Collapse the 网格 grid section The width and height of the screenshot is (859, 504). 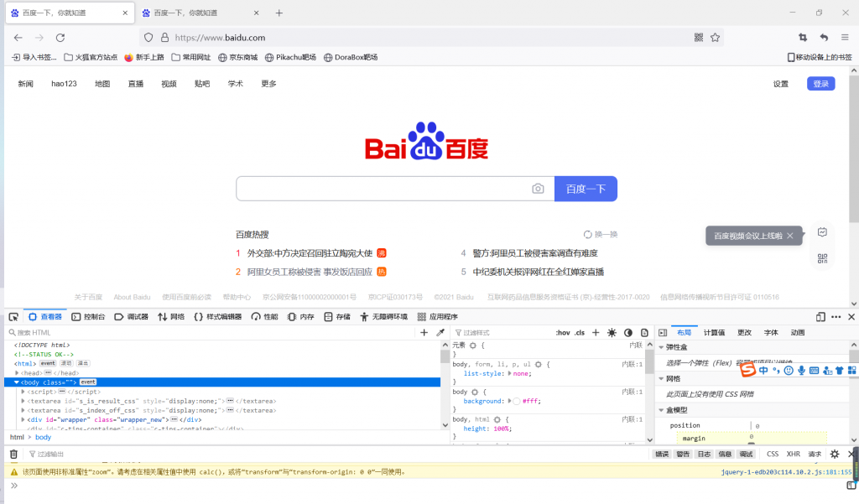click(x=662, y=378)
